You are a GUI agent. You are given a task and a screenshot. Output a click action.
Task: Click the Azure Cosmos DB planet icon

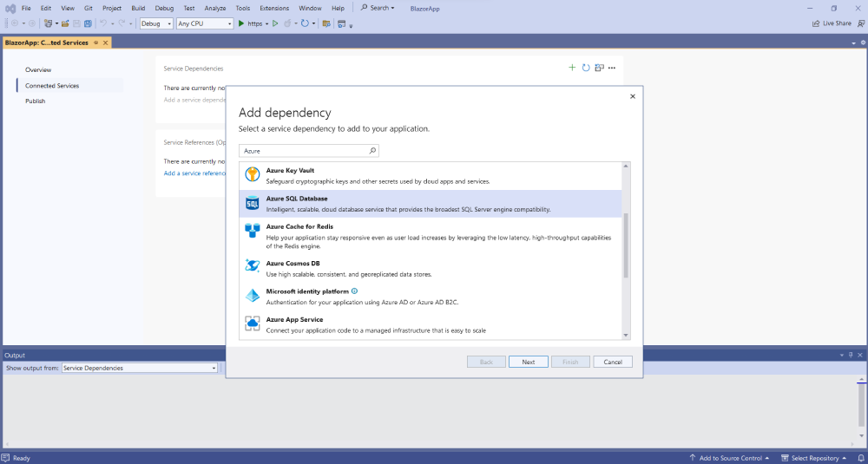point(253,265)
